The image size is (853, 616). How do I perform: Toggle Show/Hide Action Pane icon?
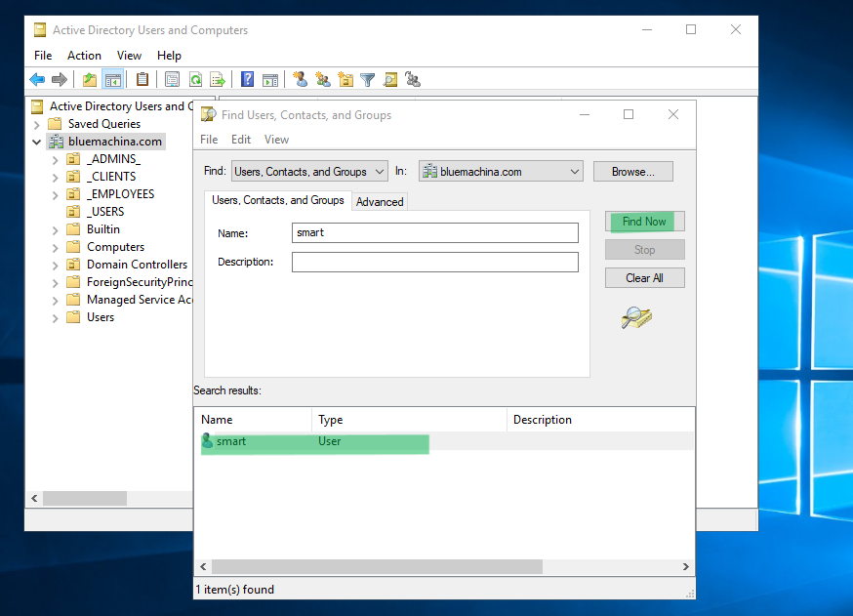269,80
